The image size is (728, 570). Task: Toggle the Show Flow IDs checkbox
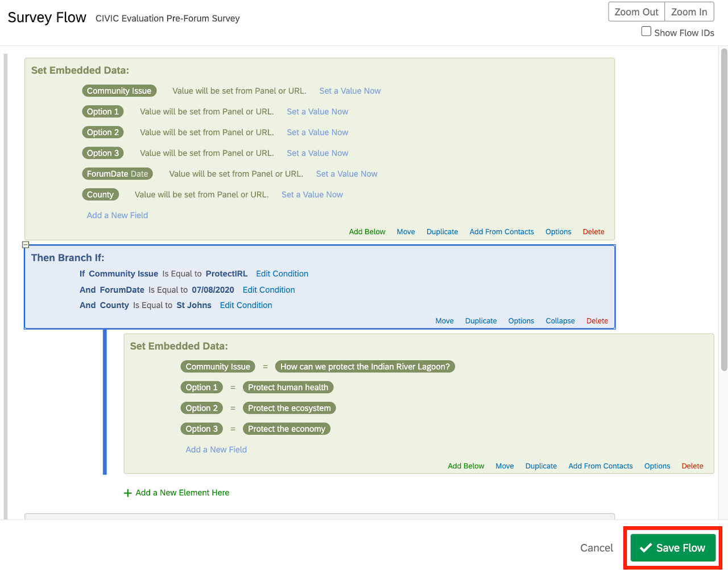(646, 32)
